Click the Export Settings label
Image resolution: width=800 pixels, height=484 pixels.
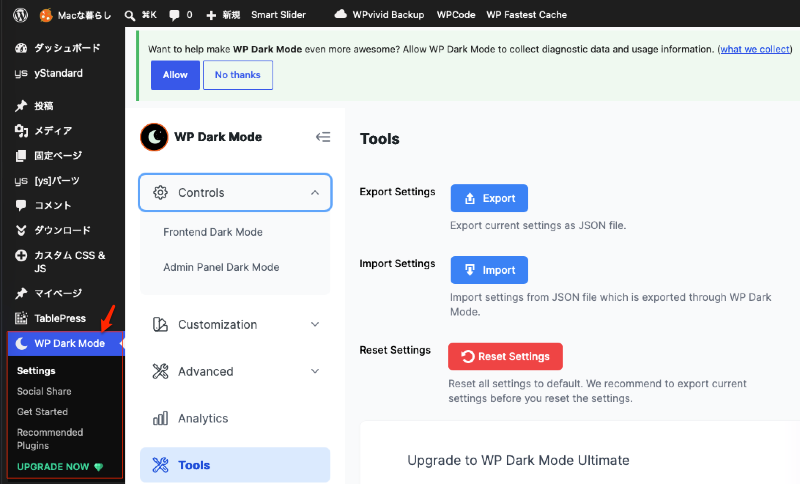pyautogui.click(x=397, y=192)
